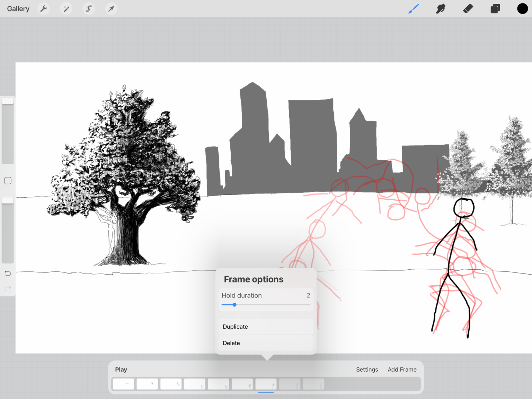The height and width of the screenshot is (399, 532).
Task: Select the Adjustments magic wand icon
Action: [x=66, y=8]
